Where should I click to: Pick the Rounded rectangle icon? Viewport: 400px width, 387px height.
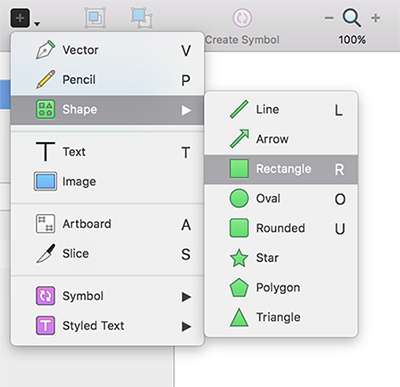click(239, 228)
